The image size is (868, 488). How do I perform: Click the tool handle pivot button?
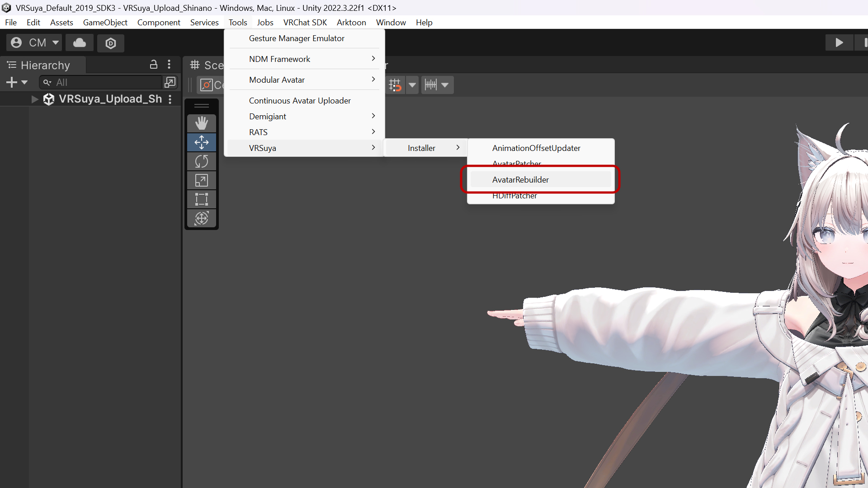(x=211, y=85)
